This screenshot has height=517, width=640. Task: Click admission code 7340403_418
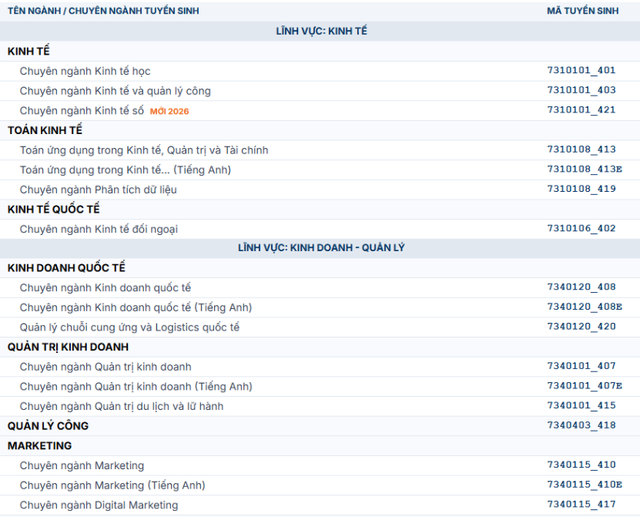tap(581, 426)
